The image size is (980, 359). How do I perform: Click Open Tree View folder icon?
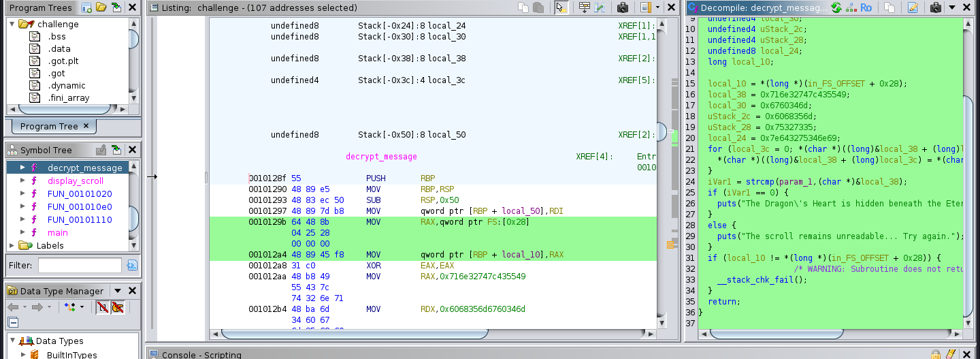[x=101, y=7]
